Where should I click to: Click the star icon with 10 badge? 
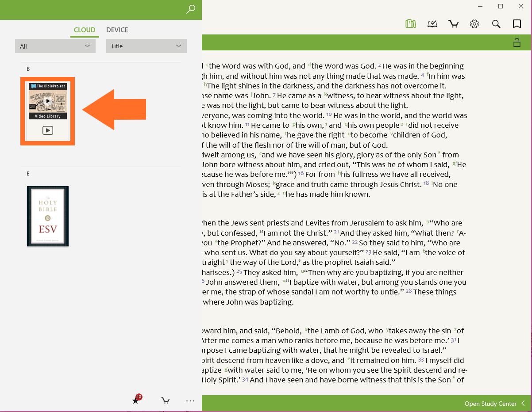tap(136, 400)
